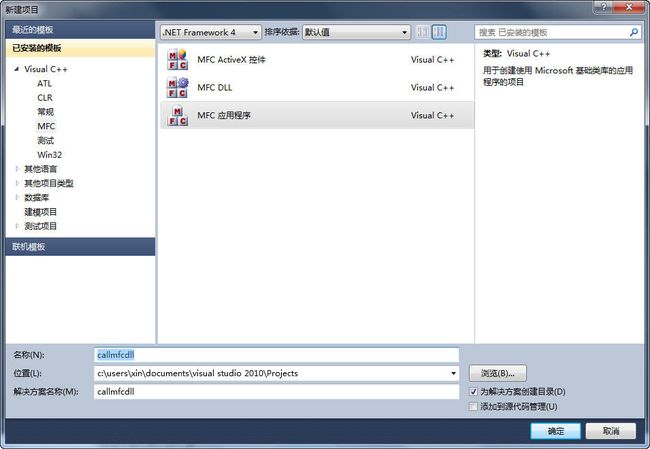Select the 建模项目 tree item

[41, 212]
